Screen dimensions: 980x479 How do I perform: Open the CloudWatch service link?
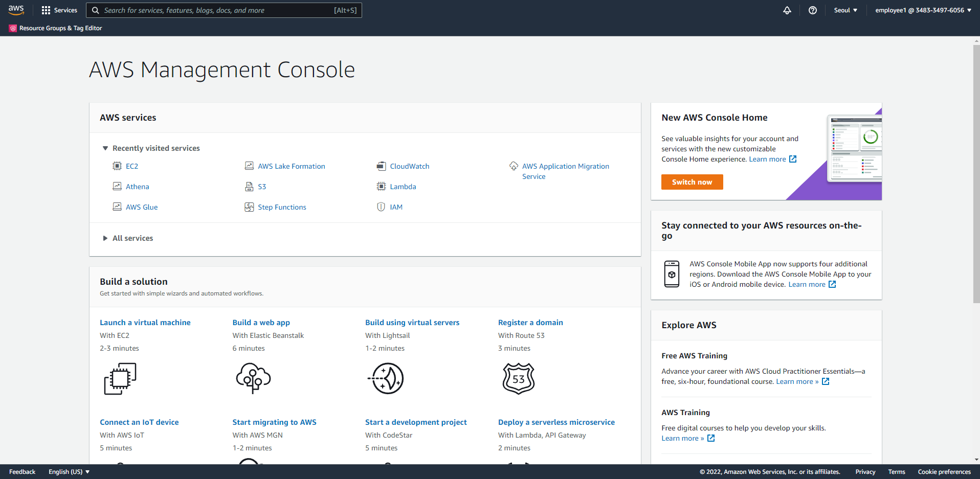pyautogui.click(x=410, y=166)
